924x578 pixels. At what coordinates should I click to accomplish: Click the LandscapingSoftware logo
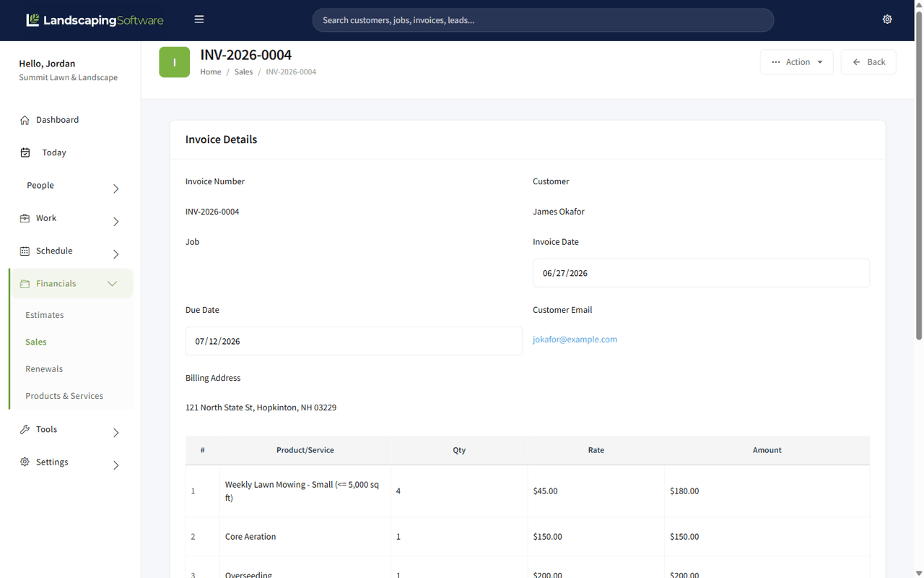pos(95,20)
